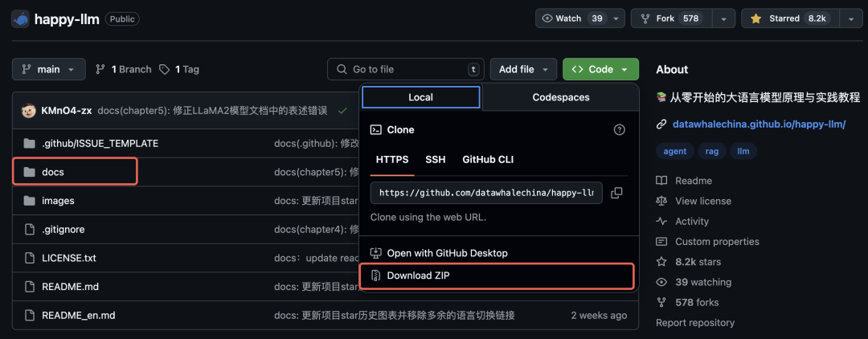Click the 2 weeks ago timestamp
The height and width of the screenshot is (339, 868).
(599, 316)
